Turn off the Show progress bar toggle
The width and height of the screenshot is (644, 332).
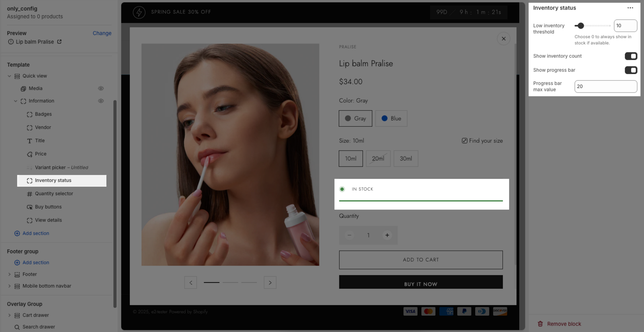[630, 70]
